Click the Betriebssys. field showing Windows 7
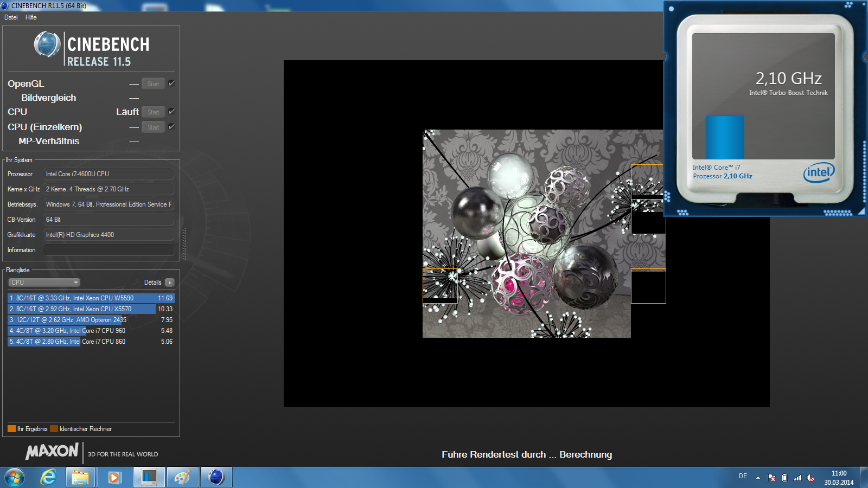 pyautogui.click(x=108, y=204)
